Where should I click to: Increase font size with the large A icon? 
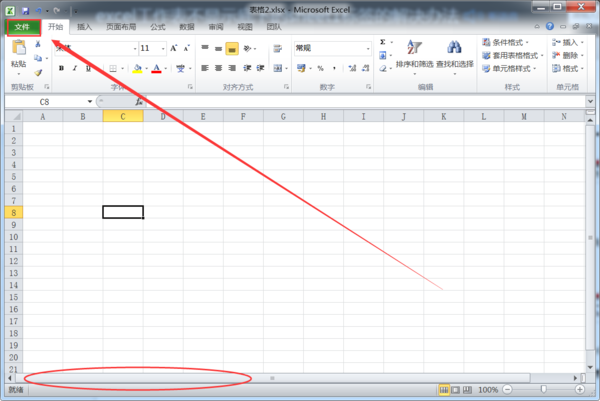pos(174,48)
